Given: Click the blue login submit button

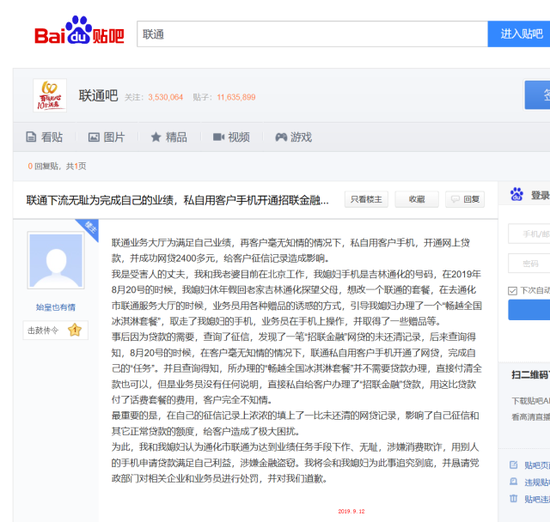Looking at the screenshot, I should pyautogui.click(x=529, y=310).
